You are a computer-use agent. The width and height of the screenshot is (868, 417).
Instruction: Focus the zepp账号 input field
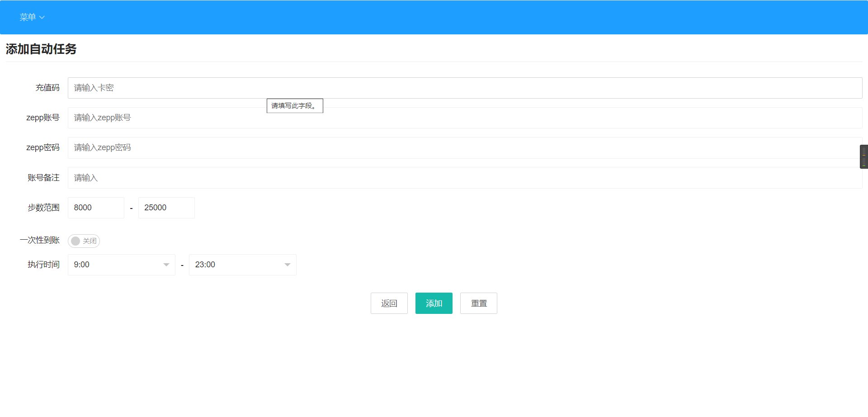pos(465,118)
